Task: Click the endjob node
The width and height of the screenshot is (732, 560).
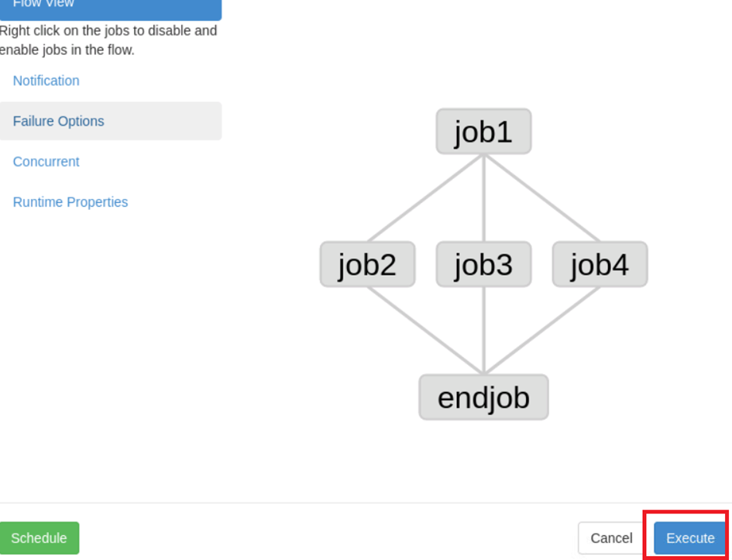Action: tap(483, 397)
